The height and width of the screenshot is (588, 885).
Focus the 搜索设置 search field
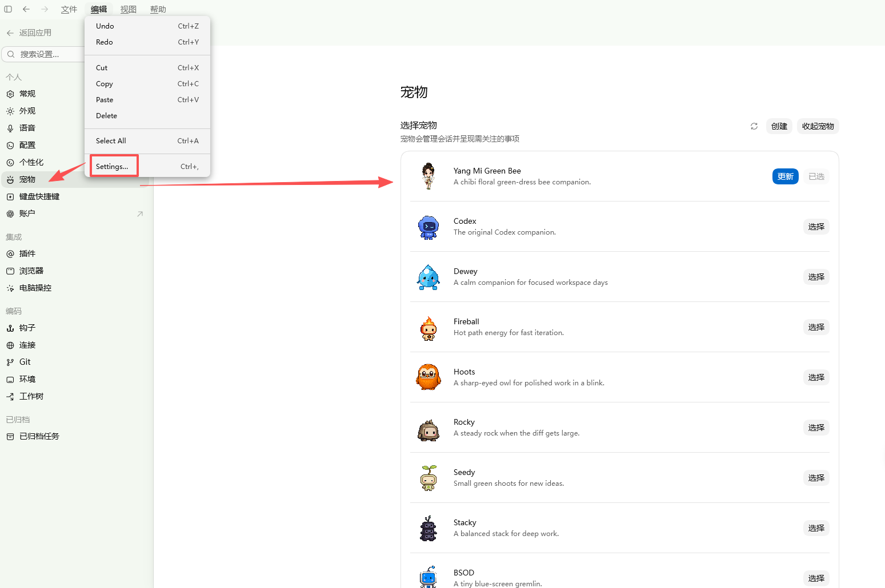43,54
